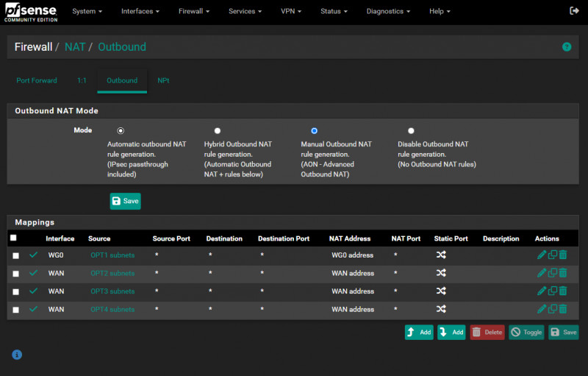
Task: Click the help question mark icon
Action: point(567,46)
